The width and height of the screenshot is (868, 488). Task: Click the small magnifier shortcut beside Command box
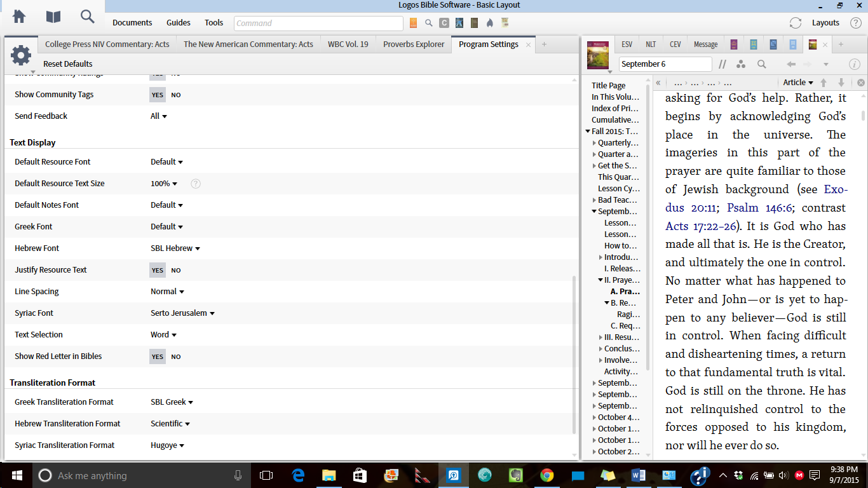click(x=429, y=23)
